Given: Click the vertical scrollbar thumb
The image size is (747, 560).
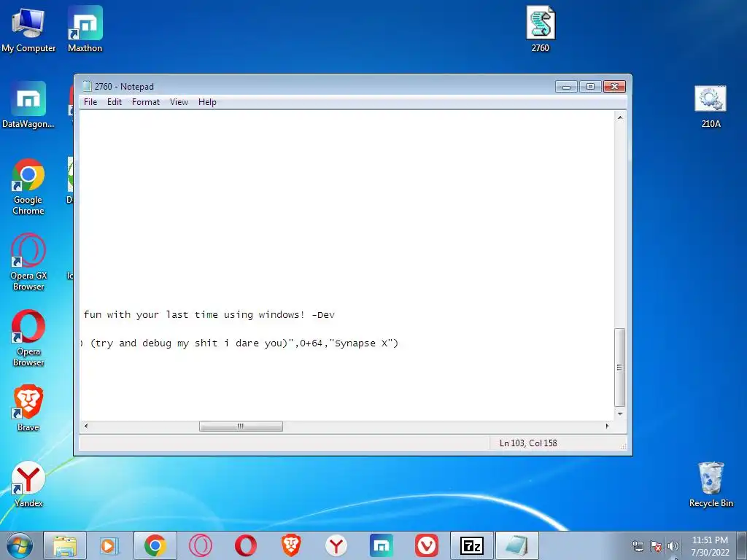Looking at the screenshot, I should (620, 367).
